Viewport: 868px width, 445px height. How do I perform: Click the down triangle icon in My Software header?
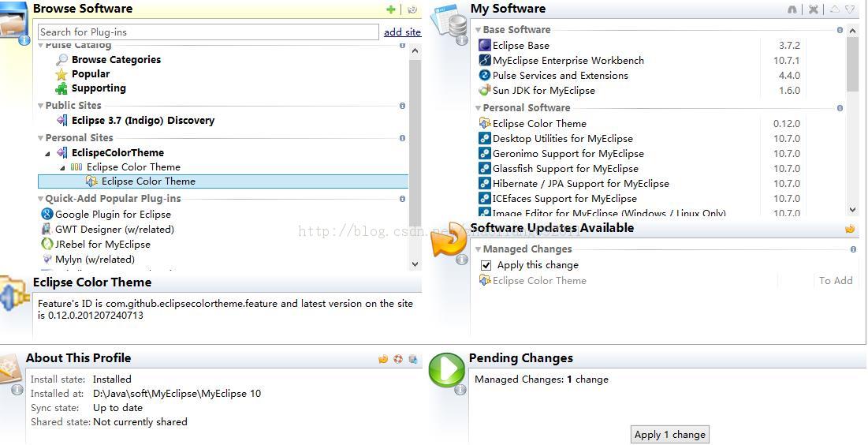coord(850,9)
